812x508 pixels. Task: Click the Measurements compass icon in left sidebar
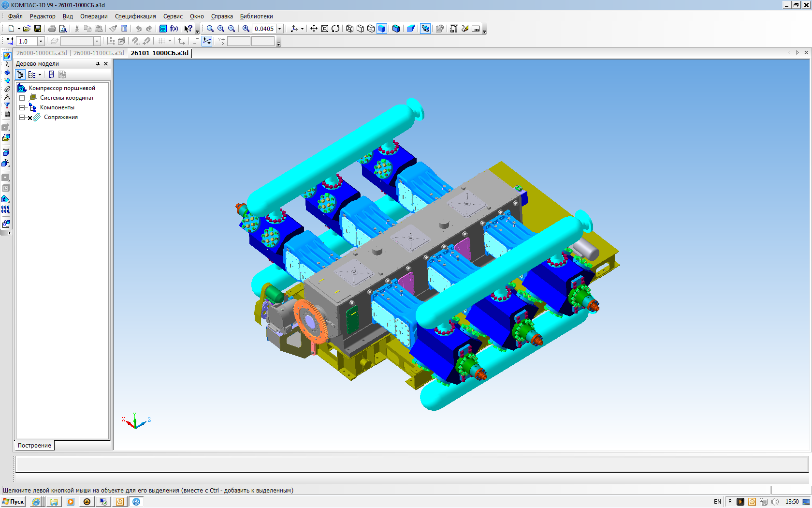coord(7,97)
